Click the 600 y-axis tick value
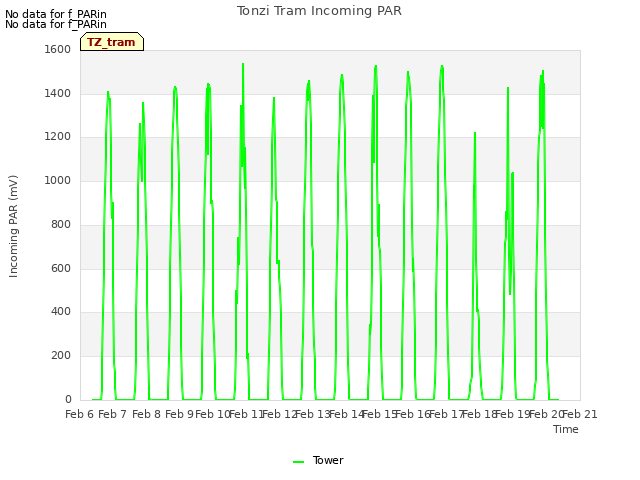The width and height of the screenshot is (640, 480). pyautogui.click(x=61, y=269)
